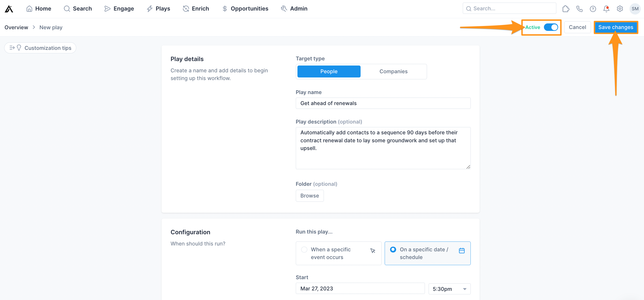Click the cursor icon in event option
Screen dimensions: 644x300
(x=373, y=250)
